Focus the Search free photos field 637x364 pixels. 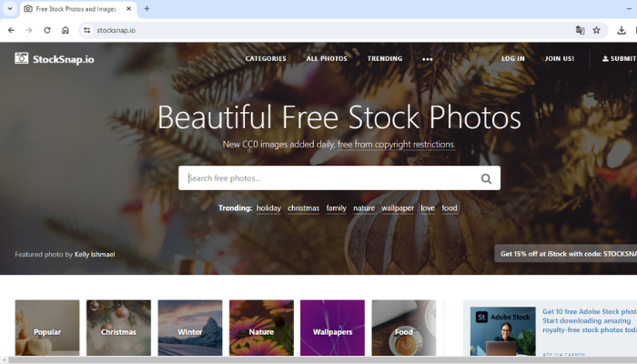point(339,178)
